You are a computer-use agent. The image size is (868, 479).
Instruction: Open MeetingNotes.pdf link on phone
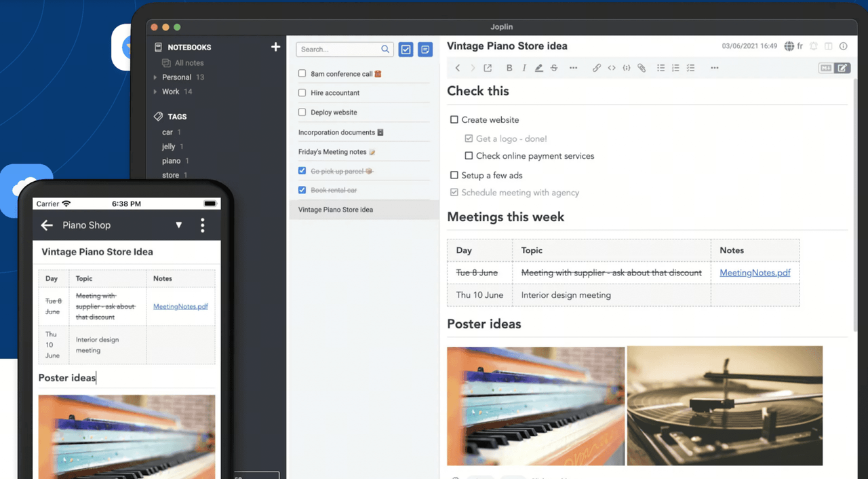(180, 307)
